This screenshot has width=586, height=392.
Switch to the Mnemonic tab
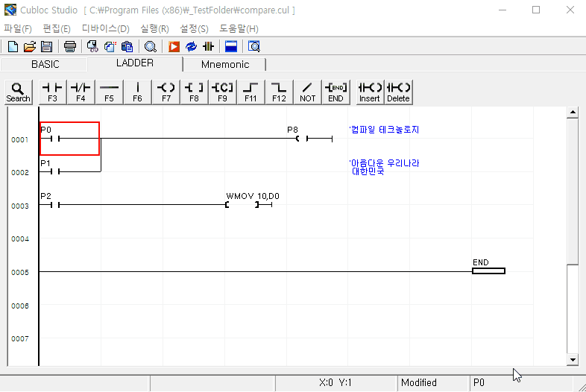(225, 65)
